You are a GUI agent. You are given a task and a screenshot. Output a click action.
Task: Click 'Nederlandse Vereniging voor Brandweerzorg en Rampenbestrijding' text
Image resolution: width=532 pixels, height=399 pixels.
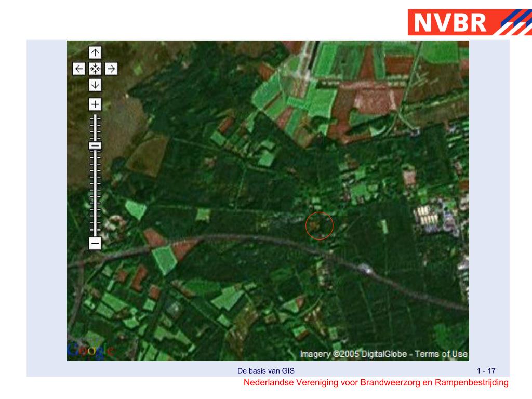click(x=376, y=383)
